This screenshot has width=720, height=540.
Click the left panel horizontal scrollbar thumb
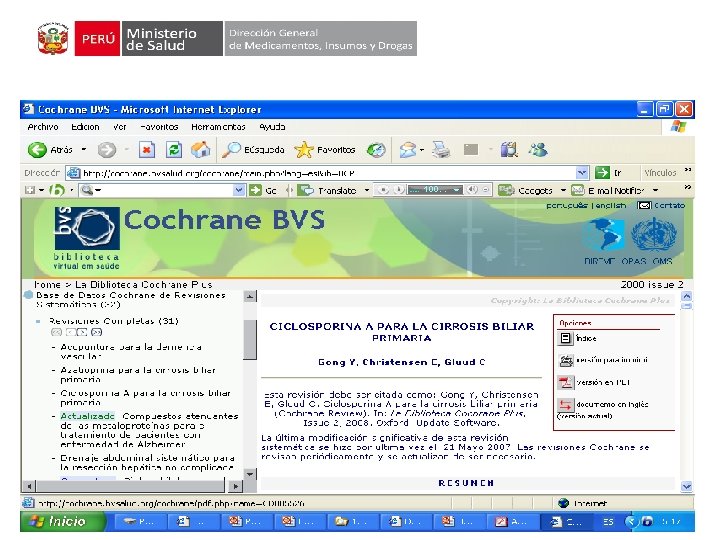130,486
